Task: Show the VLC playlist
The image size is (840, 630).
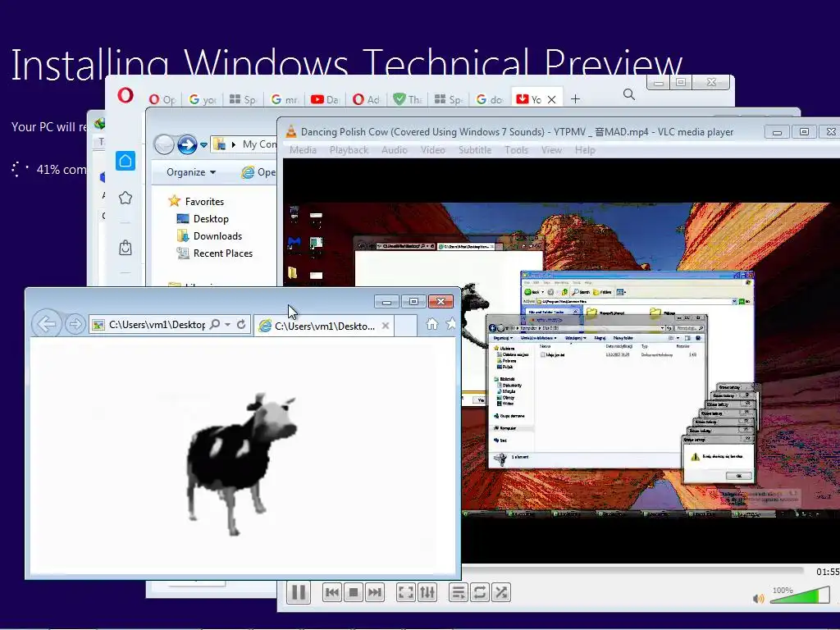Action: [458, 592]
